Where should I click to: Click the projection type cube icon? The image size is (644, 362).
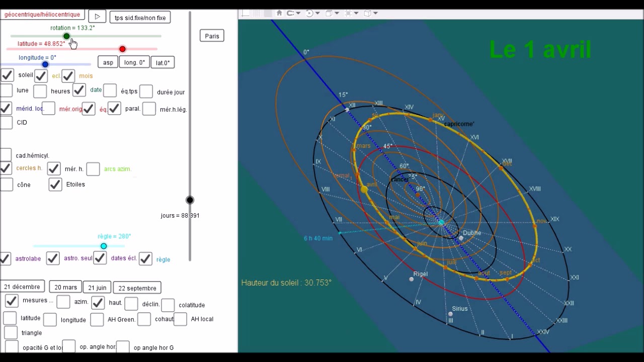(367, 13)
